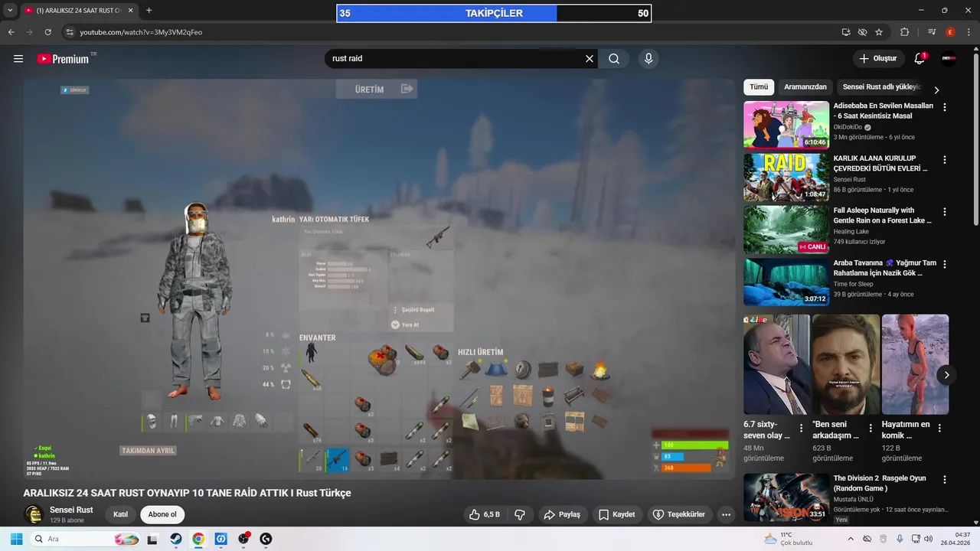Open the RAID video thumbnail by Sensei Rust
This screenshot has height=551, width=980.
786,177
